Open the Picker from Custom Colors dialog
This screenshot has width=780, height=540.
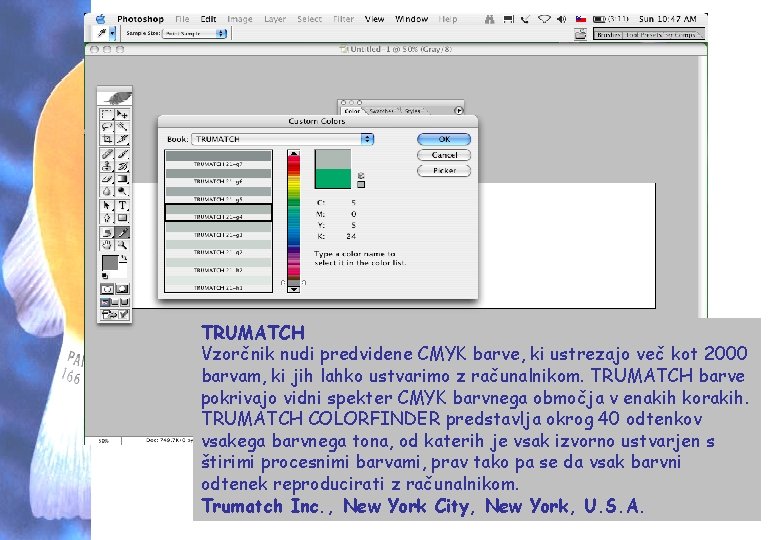tap(444, 171)
